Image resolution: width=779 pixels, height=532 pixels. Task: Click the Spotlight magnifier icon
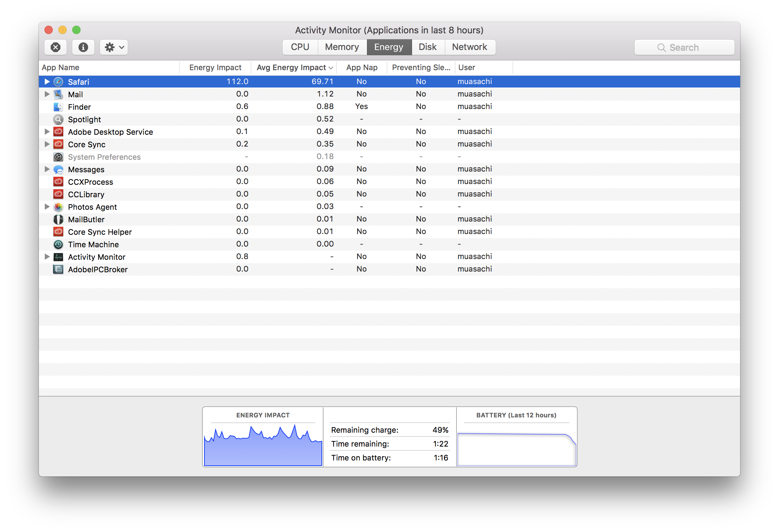[x=58, y=119]
